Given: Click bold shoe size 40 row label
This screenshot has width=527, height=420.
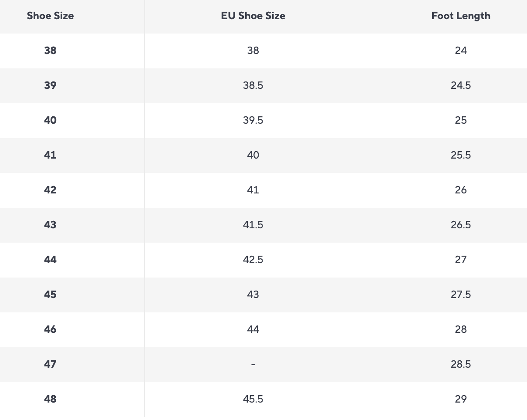Looking at the screenshot, I should click(x=50, y=120).
